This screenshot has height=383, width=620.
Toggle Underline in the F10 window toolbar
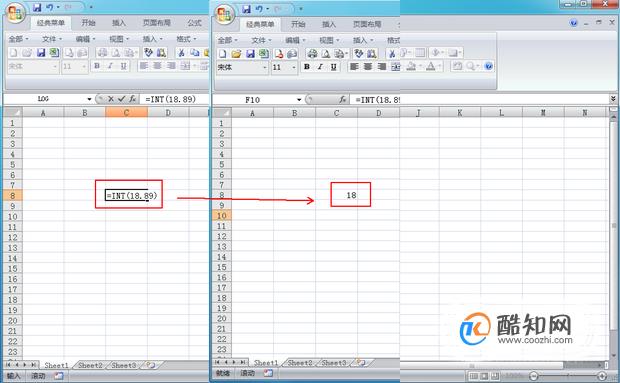[334, 67]
